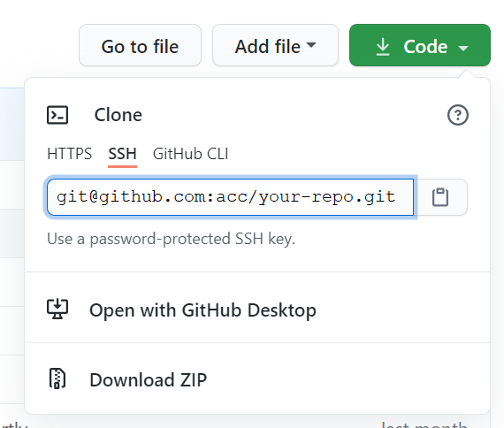The width and height of the screenshot is (504, 428).
Task: Copy the SSH clone URL with clipboard icon
Action: point(440,197)
